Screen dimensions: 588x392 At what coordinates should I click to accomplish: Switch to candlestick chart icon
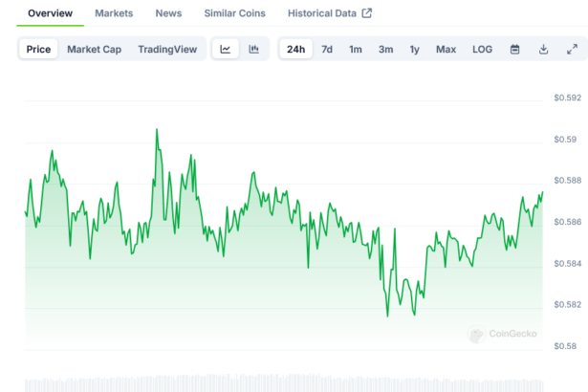point(254,49)
